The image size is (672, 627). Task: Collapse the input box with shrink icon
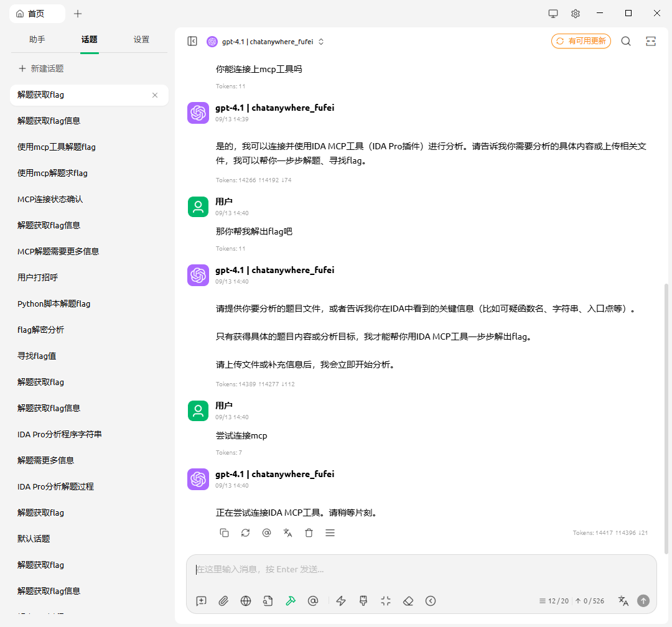pyautogui.click(x=386, y=601)
